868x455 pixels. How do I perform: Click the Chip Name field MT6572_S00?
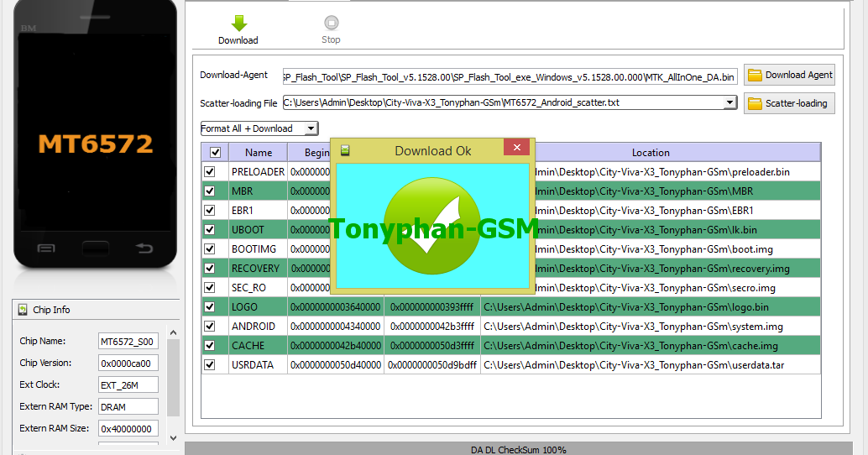128,342
